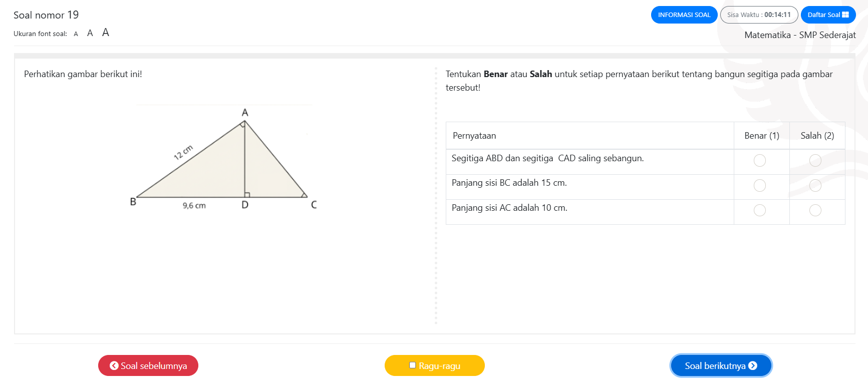Mark Benar for AC adalah 10 cm
The height and width of the screenshot is (390, 868).
[x=759, y=210]
